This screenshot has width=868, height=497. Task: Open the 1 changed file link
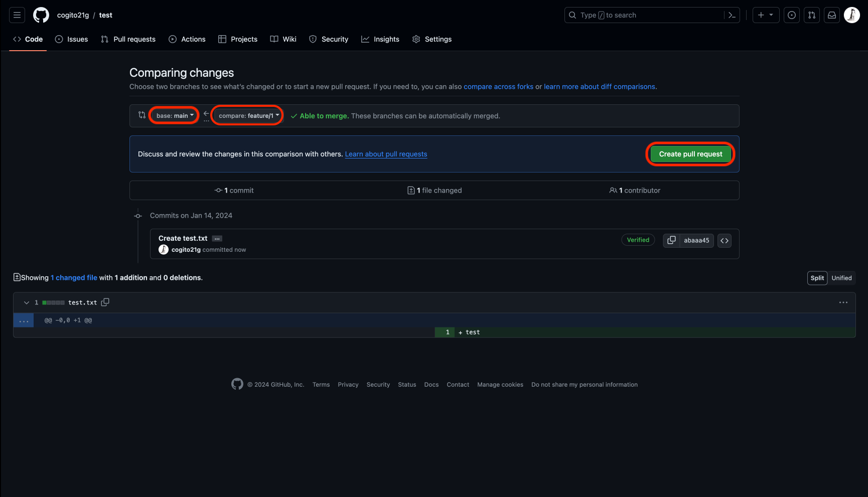tap(74, 278)
